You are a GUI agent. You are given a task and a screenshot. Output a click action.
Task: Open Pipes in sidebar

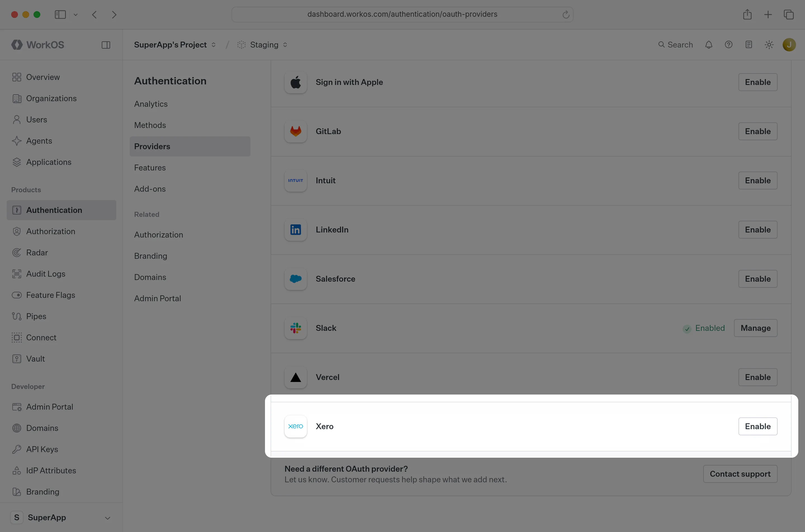61,316
